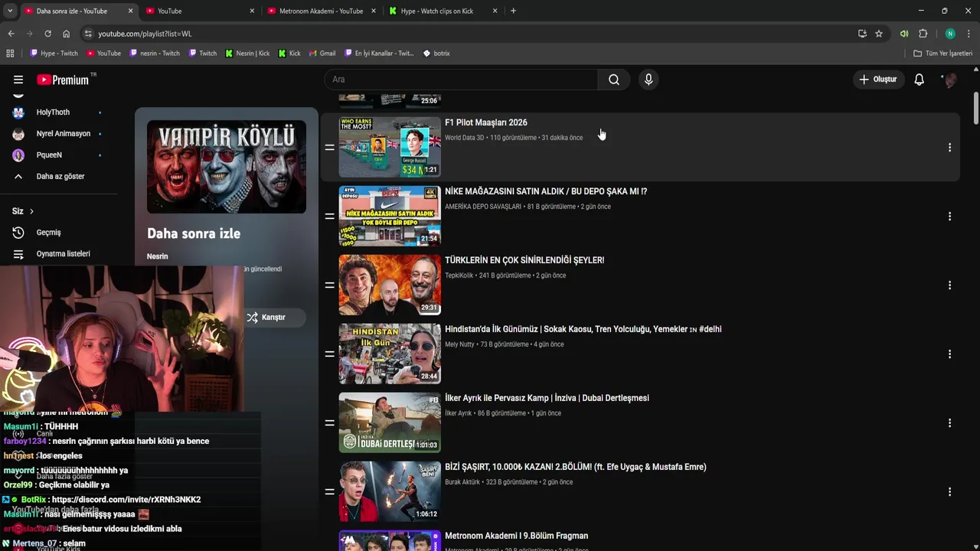Open title Metronom Akademi I 9.Bölüm Fragman
980x551 pixels.
tap(516, 536)
